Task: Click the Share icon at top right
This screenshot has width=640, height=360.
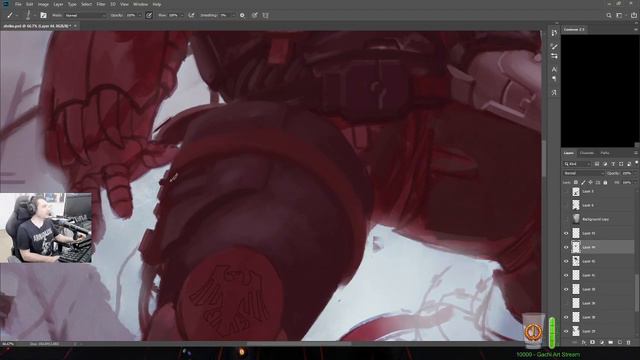Action: point(633,16)
